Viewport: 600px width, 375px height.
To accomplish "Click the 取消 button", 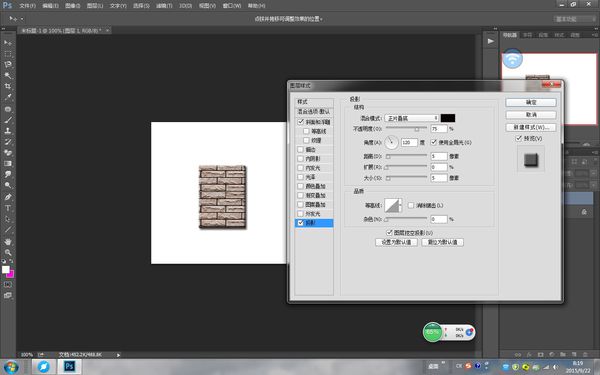I will (x=531, y=114).
